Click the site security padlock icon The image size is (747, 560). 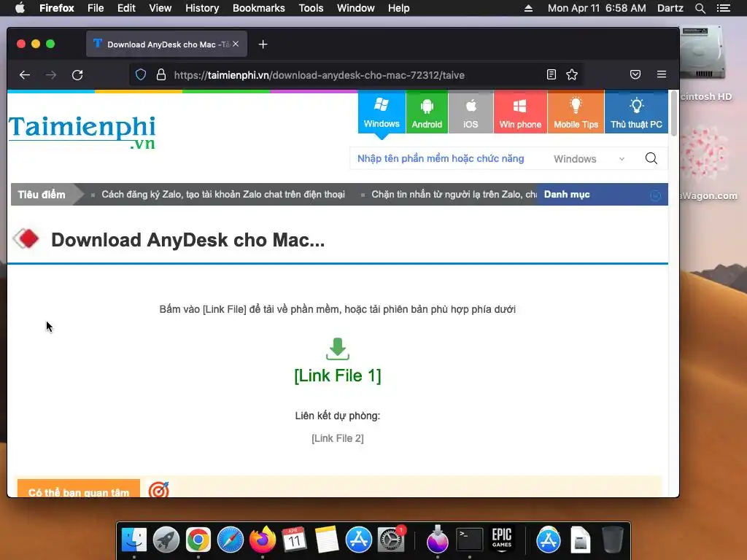point(161,75)
